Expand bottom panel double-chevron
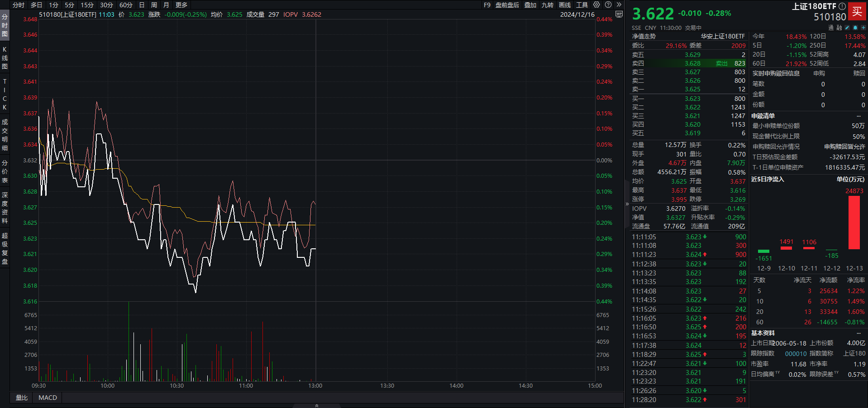This screenshot has height=408, width=868. tap(316, 405)
